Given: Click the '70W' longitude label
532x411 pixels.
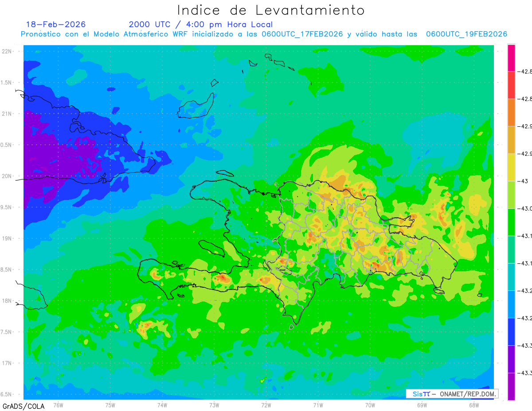Looking at the screenshot, I should [370, 405].
